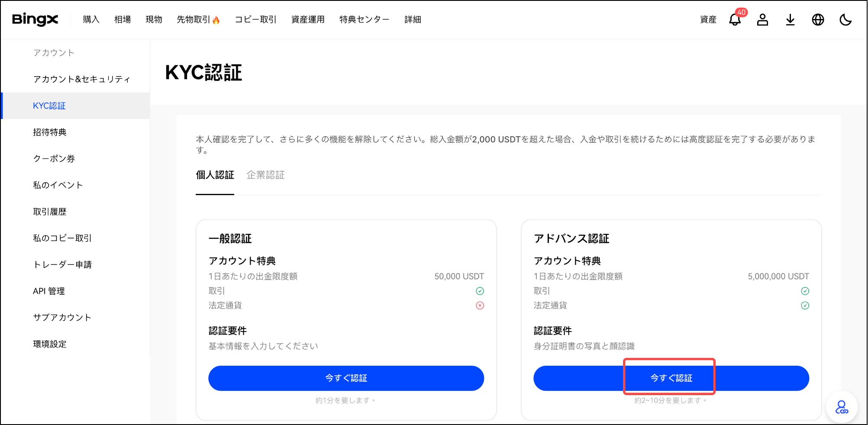Open the globe language selector
Screen dimensions: 868x425
[x=818, y=19]
